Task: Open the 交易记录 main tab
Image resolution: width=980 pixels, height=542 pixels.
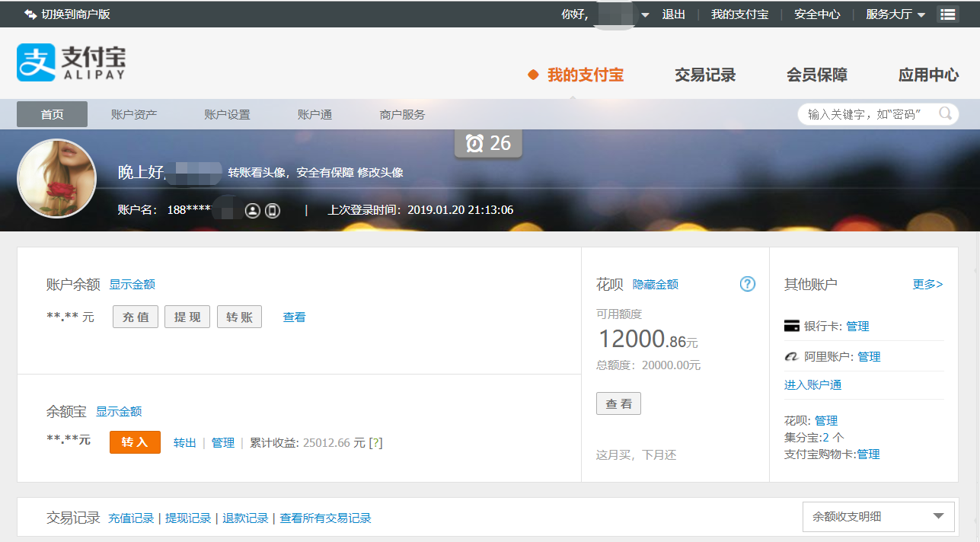Action: pyautogui.click(x=705, y=75)
